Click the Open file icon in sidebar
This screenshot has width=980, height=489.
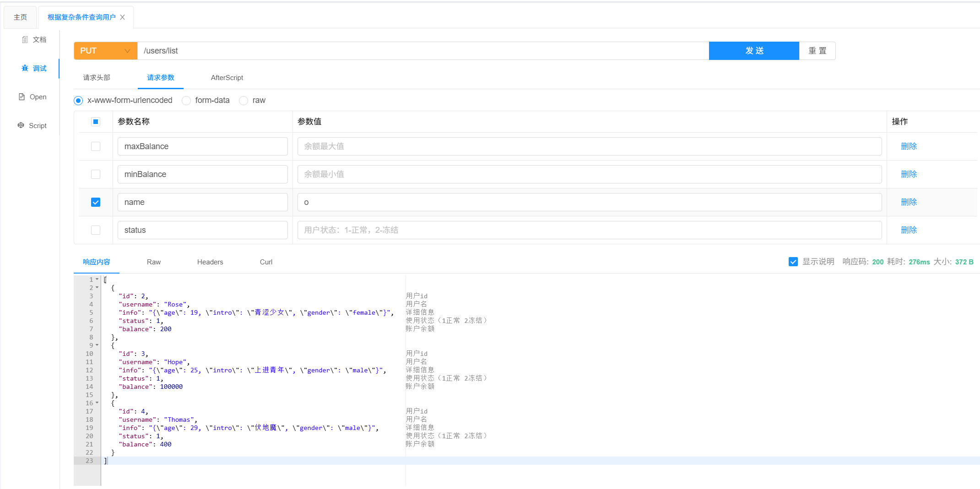pos(22,97)
